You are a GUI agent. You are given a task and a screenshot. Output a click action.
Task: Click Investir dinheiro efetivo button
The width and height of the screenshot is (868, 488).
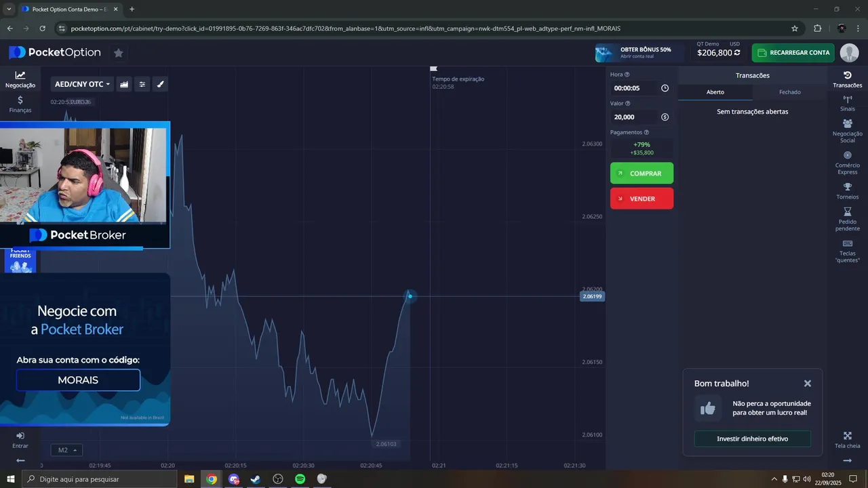click(752, 439)
